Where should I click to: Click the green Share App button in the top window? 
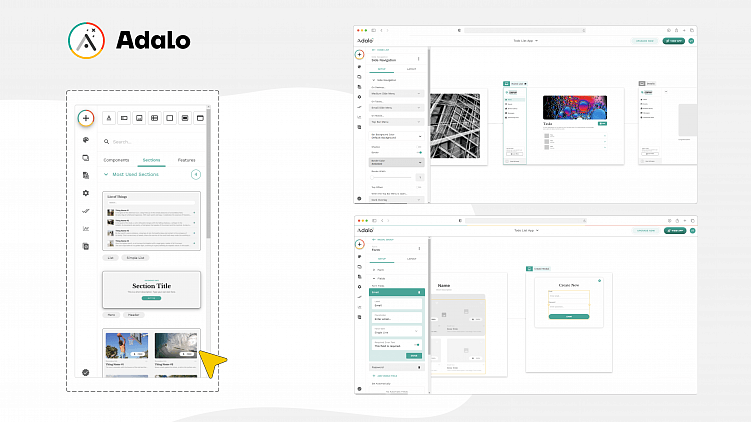(x=673, y=41)
